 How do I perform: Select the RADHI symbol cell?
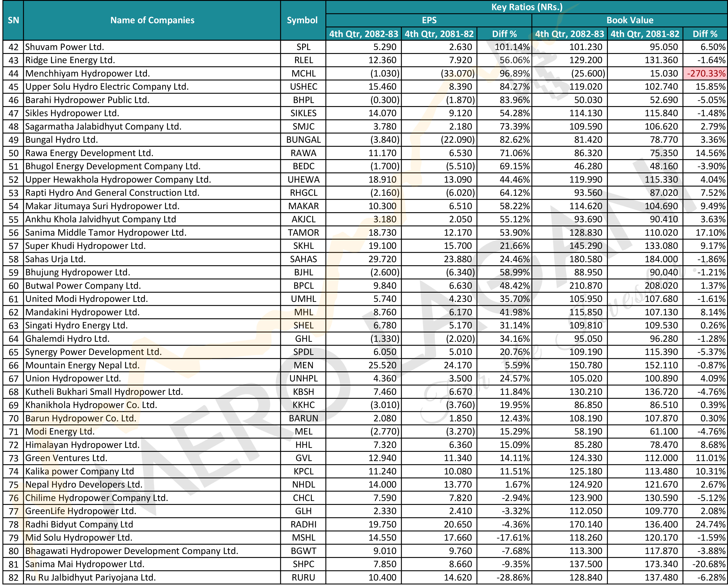pyautogui.click(x=303, y=524)
